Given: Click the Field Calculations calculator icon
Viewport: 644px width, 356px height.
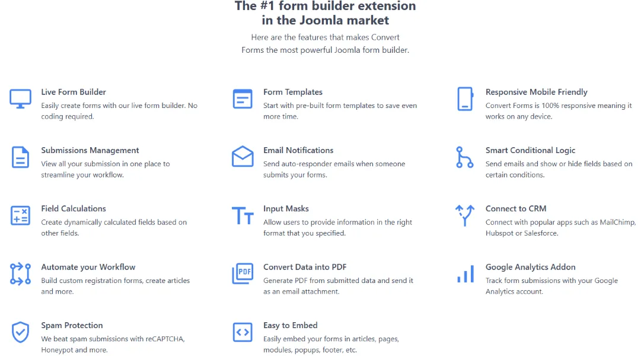Looking at the screenshot, I should click(21, 215).
